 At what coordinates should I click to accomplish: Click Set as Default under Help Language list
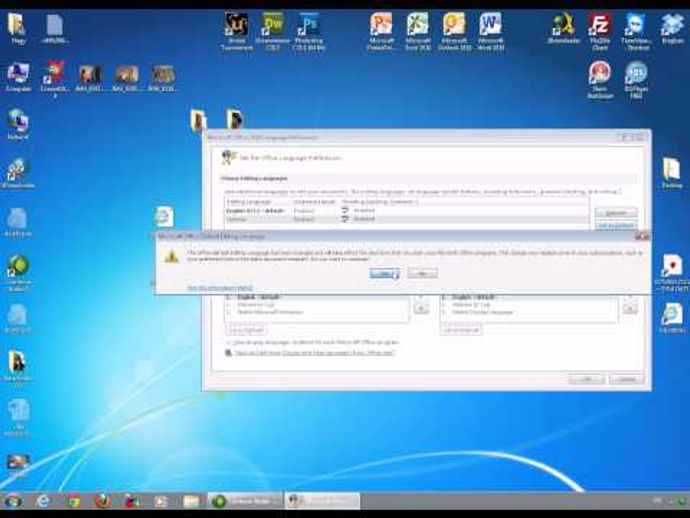tap(461, 330)
